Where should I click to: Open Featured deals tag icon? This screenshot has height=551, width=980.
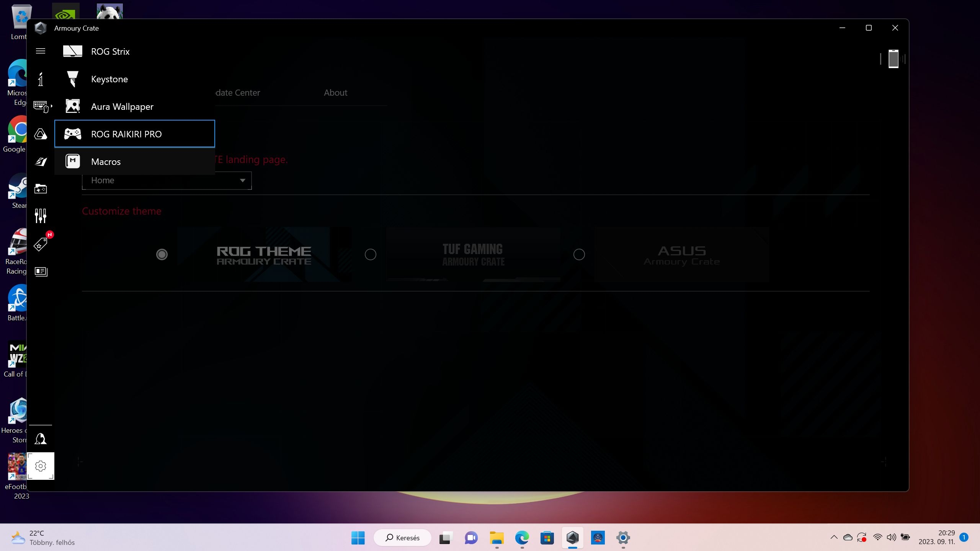41,244
